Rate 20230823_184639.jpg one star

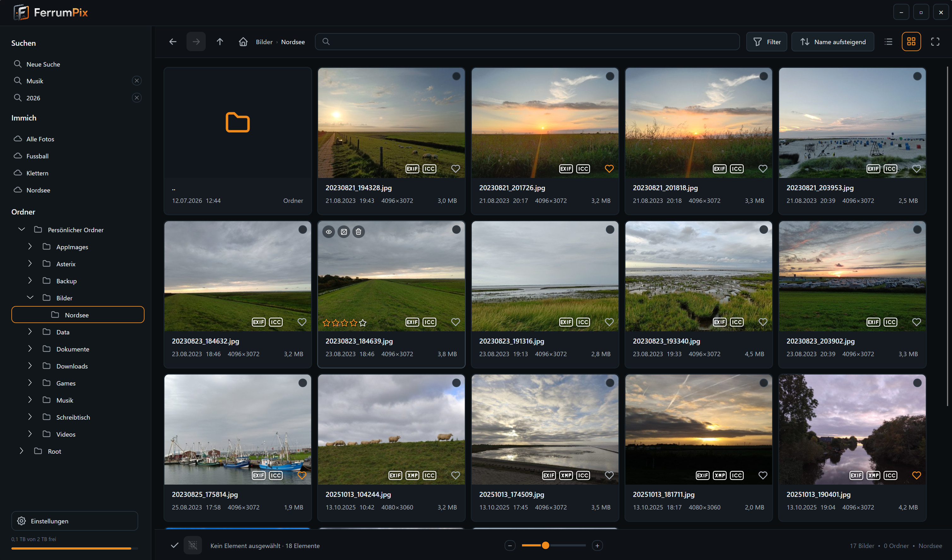326,323
